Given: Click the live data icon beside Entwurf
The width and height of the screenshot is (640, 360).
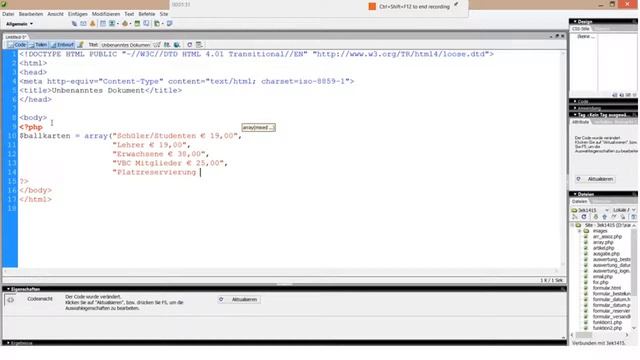Looking at the screenshot, I should [80, 45].
